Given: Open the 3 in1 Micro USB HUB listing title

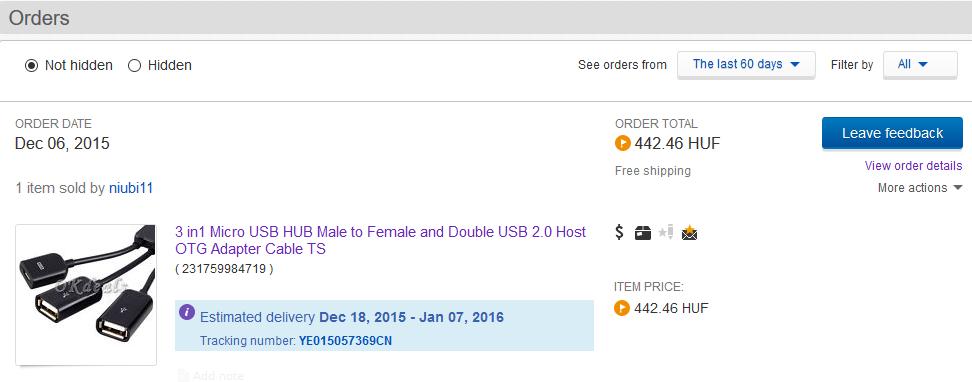Looking at the screenshot, I should point(381,241).
